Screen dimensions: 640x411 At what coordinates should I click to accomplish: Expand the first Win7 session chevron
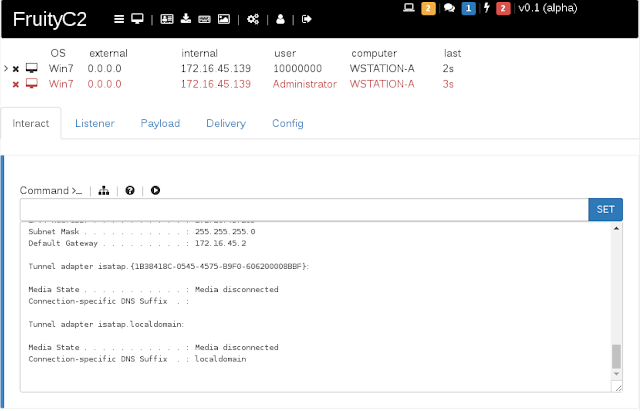(6, 68)
